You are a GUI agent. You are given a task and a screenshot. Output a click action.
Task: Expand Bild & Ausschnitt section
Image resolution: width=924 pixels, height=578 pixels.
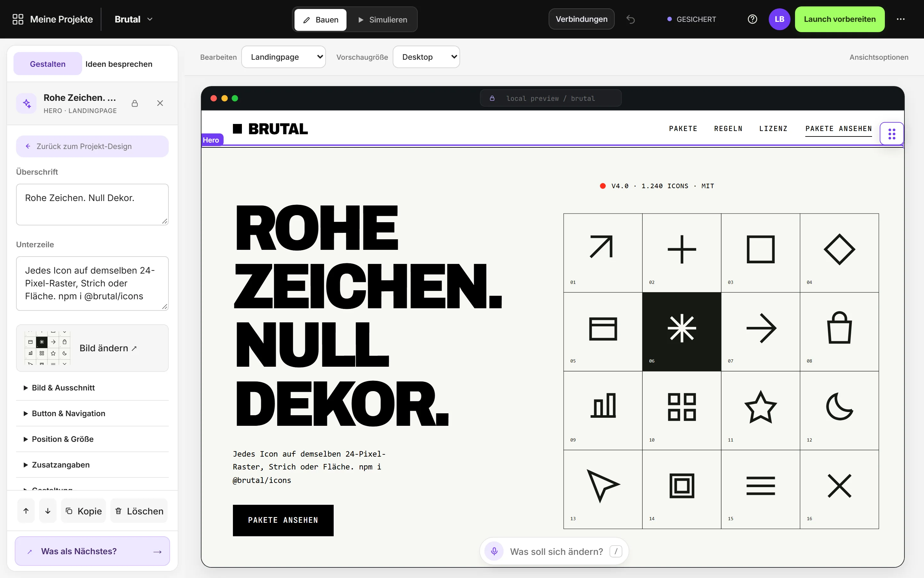92,388
